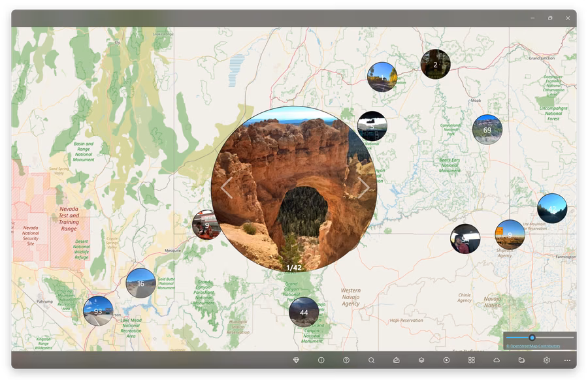
Task: Open the photo cluster labeled 93
Action: tap(98, 311)
